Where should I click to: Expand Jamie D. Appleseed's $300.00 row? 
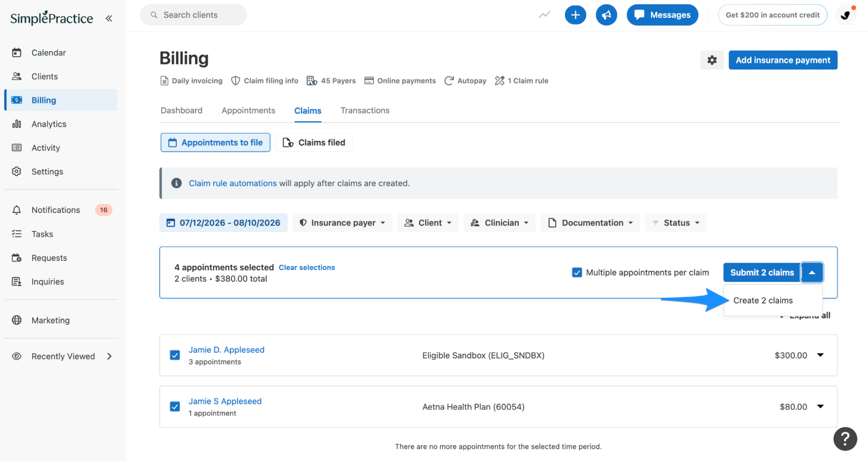click(820, 355)
